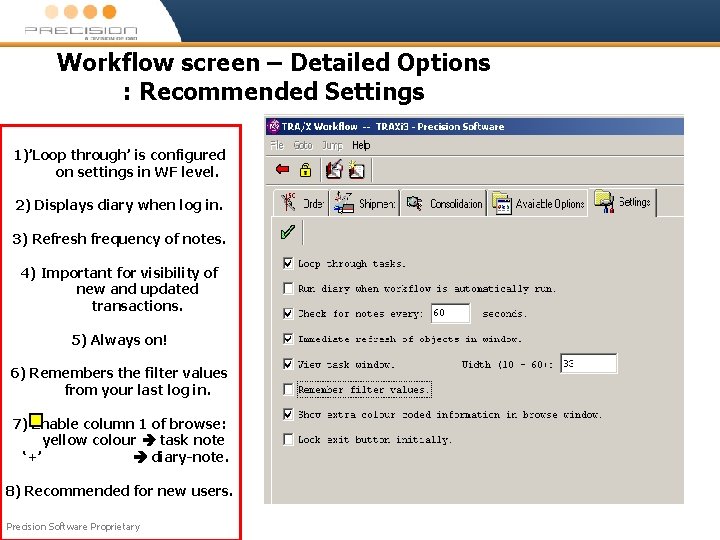Toggle View task window checkbox

[x=288, y=364]
